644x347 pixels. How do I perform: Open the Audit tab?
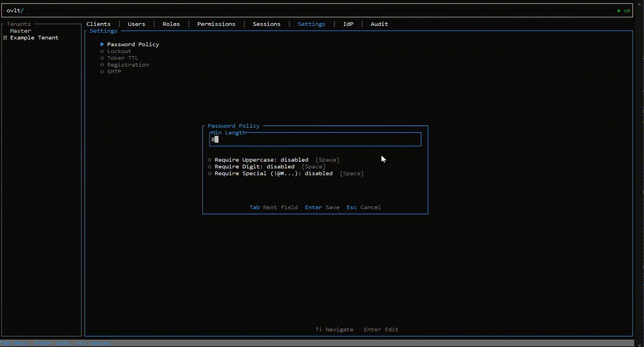[379, 24]
